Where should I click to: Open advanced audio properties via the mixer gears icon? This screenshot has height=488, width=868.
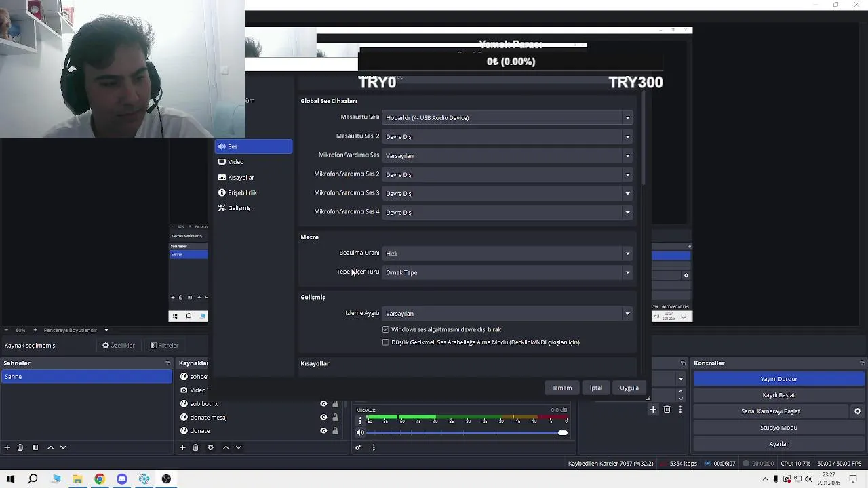359,447
